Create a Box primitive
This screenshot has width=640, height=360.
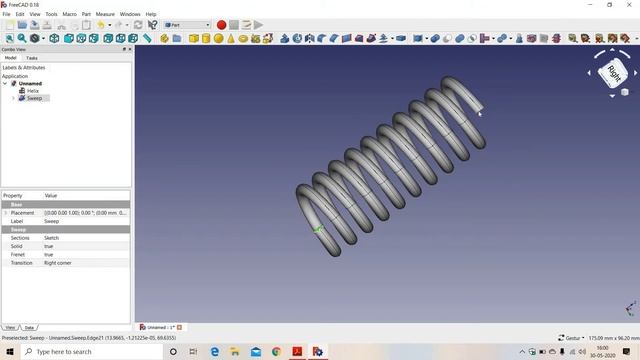193,38
